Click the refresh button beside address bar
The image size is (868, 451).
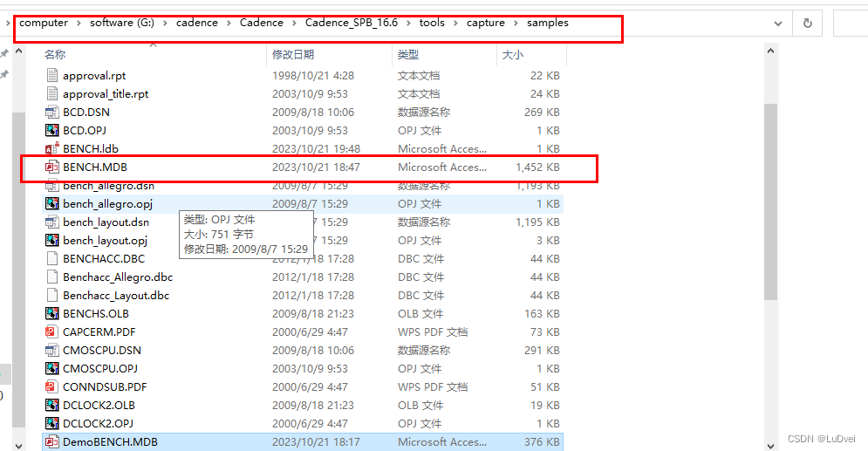pyautogui.click(x=807, y=24)
